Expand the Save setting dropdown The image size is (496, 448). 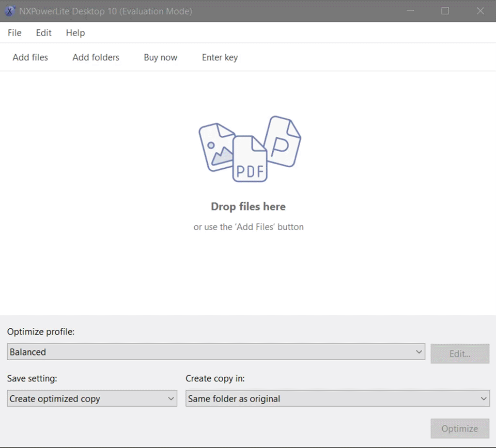coord(92,398)
